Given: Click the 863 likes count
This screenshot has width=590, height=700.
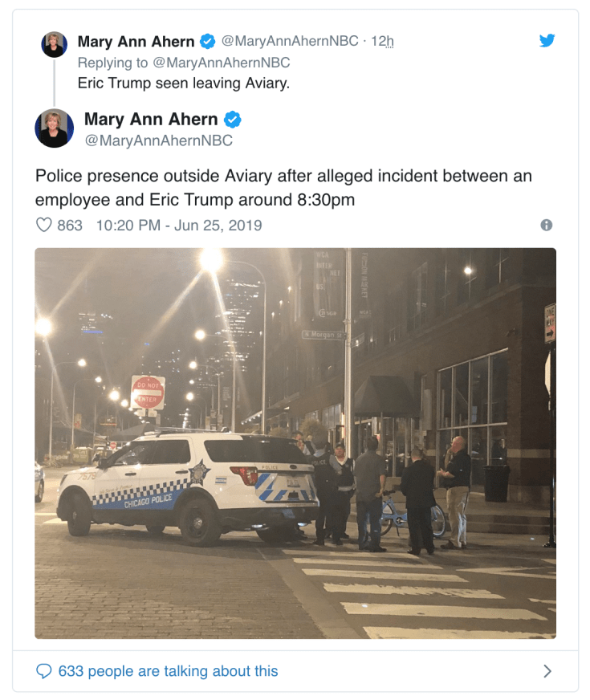Looking at the screenshot, I should click(70, 225).
